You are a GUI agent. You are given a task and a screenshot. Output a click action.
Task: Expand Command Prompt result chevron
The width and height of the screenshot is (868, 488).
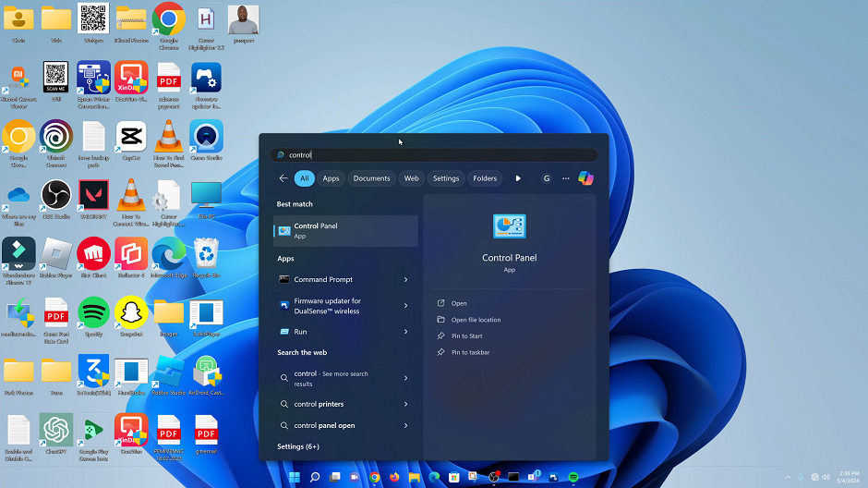coord(405,280)
